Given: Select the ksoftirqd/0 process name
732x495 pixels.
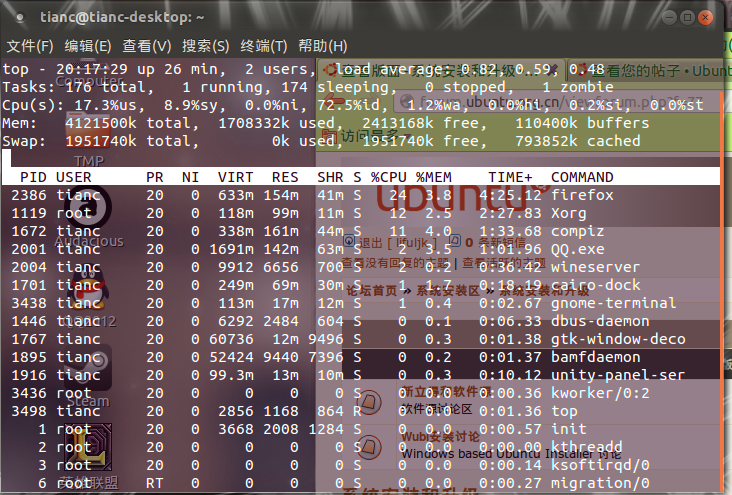Looking at the screenshot, I should [600, 465].
